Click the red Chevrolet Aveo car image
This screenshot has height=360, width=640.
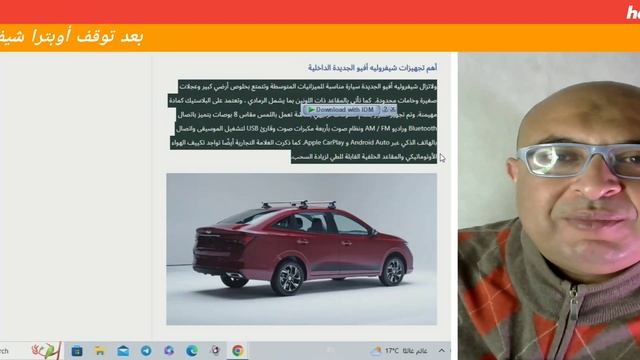(301, 249)
